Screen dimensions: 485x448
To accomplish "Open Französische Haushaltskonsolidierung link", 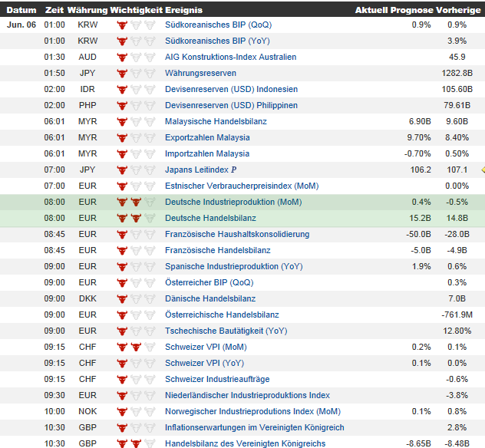I will (237, 234).
